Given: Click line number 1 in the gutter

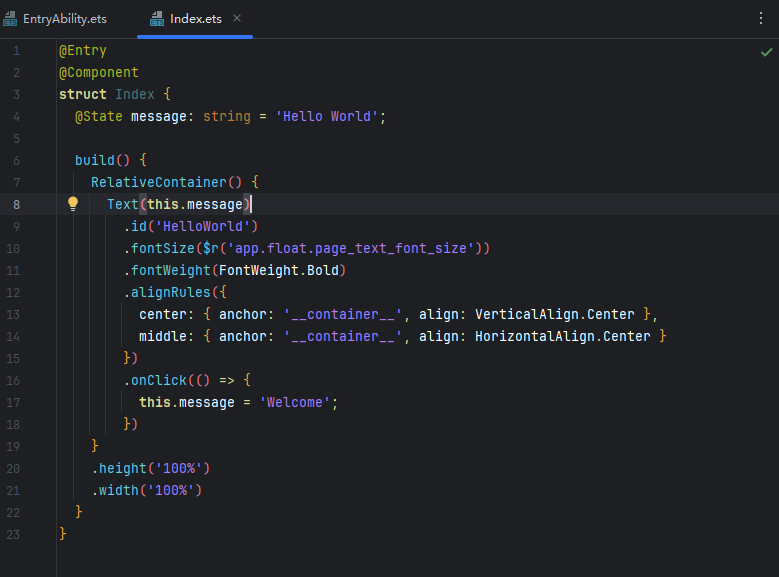Looking at the screenshot, I should (x=16, y=51).
